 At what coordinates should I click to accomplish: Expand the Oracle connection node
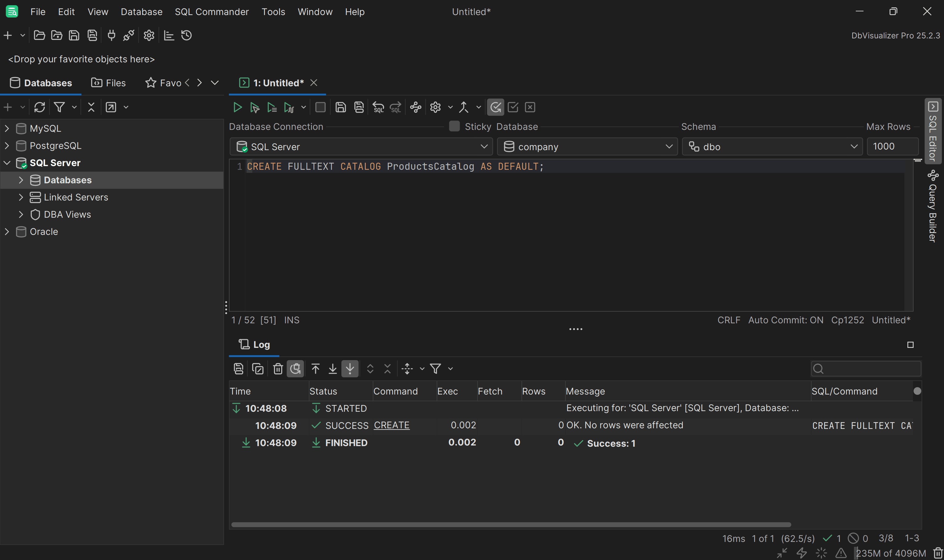(7, 232)
